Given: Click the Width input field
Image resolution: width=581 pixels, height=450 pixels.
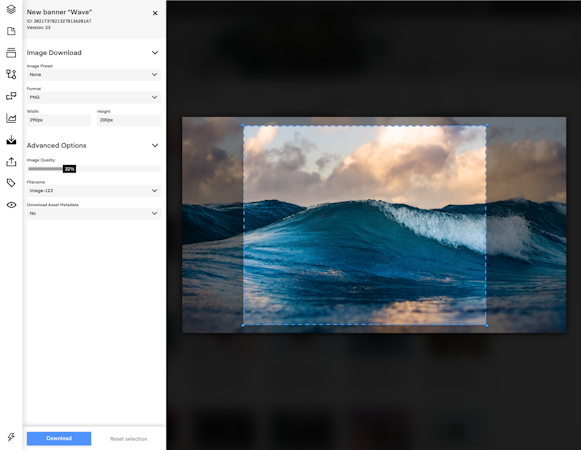Looking at the screenshot, I should pyautogui.click(x=59, y=120).
